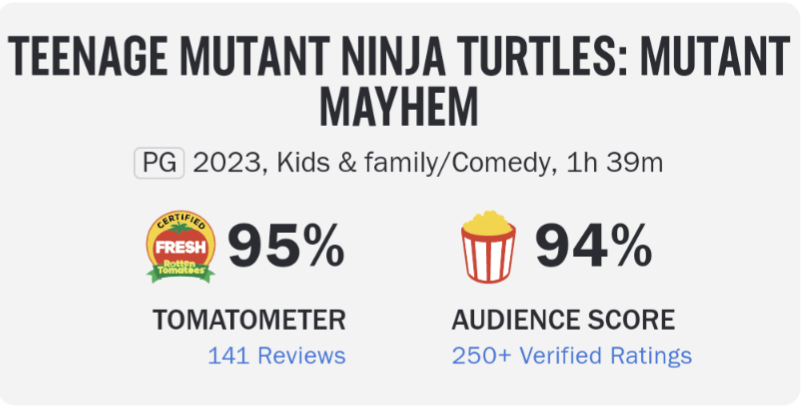The height and width of the screenshot is (409, 807).
Task: Open the 141 Reviews link
Action: pos(276,355)
